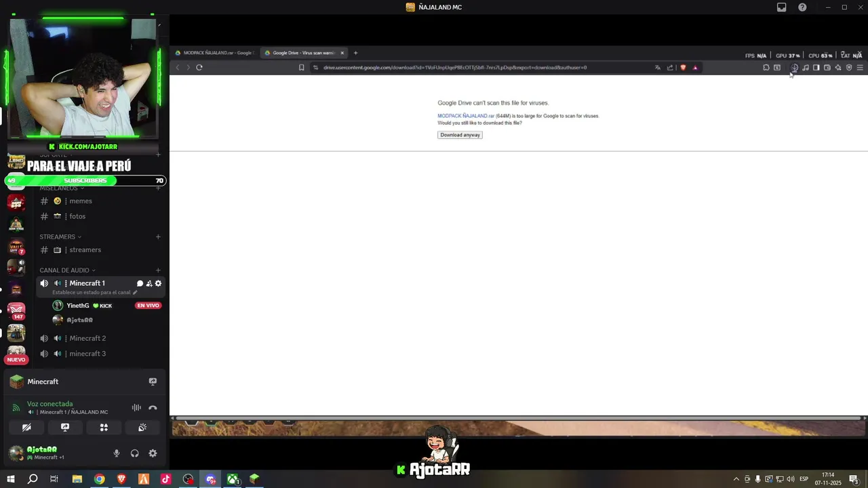
Task: Open the taskbar clock showing 17:14
Action: [x=828, y=479]
